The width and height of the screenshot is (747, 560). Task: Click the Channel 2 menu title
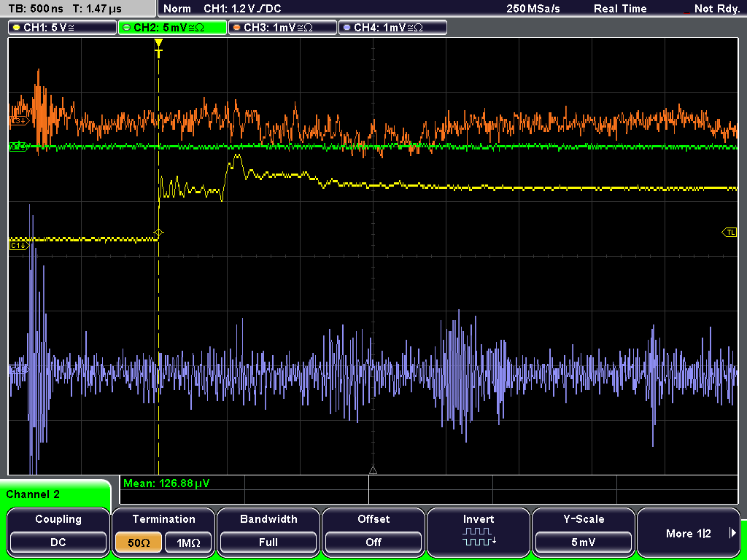pos(33,494)
